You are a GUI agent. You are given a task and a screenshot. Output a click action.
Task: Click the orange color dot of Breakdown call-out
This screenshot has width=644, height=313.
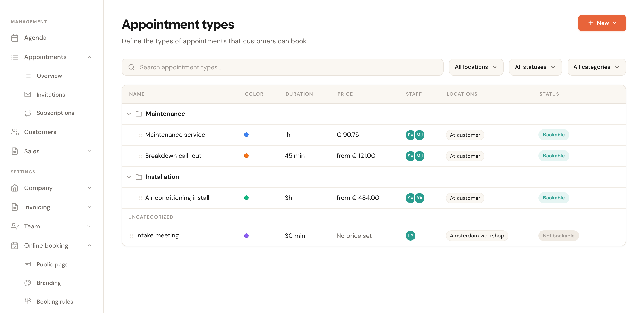(246, 156)
